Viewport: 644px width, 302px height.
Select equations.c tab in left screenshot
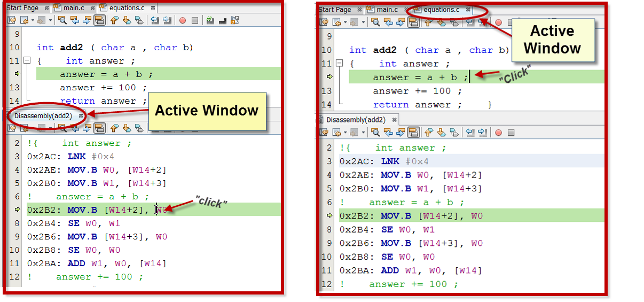pos(127,8)
